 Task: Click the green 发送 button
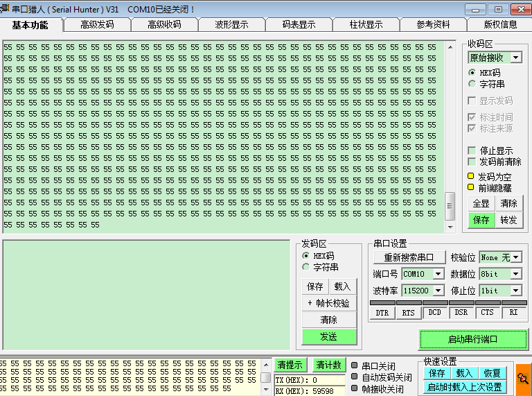point(329,336)
